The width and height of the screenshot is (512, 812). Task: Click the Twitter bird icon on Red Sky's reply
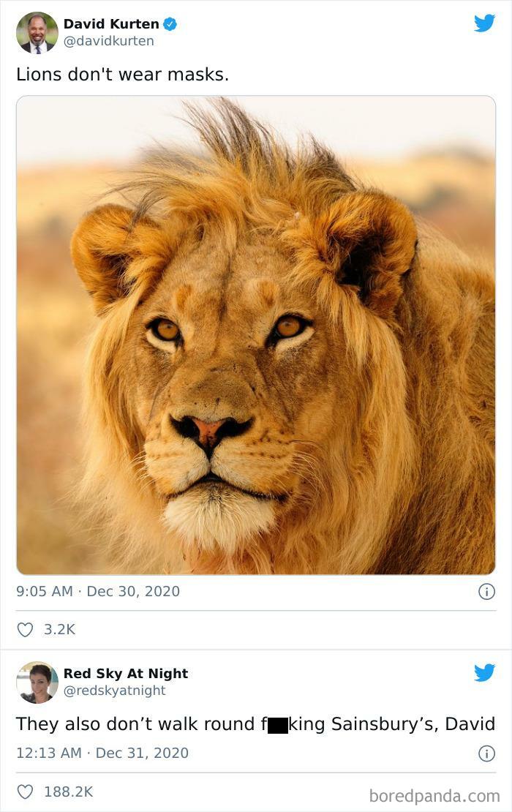tap(484, 673)
